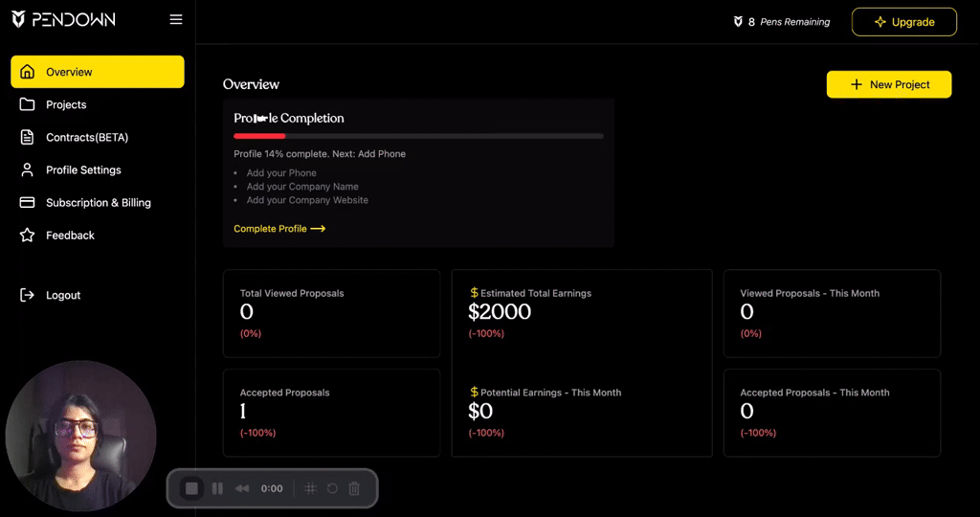Viewport: 980px width, 517px height.
Task: Click the Subscription & Billing card icon
Action: pyautogui.click(x=28, y=202)
